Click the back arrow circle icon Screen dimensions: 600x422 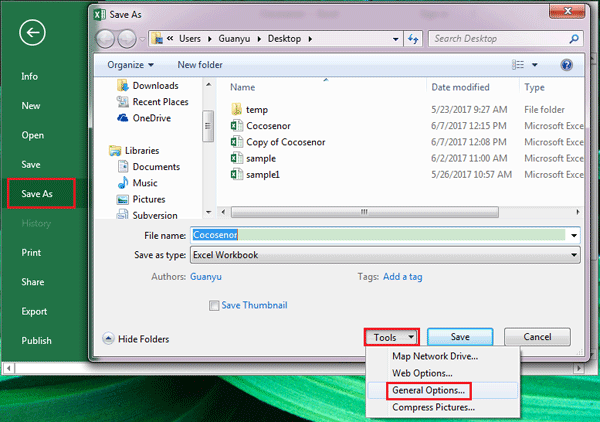35,34
